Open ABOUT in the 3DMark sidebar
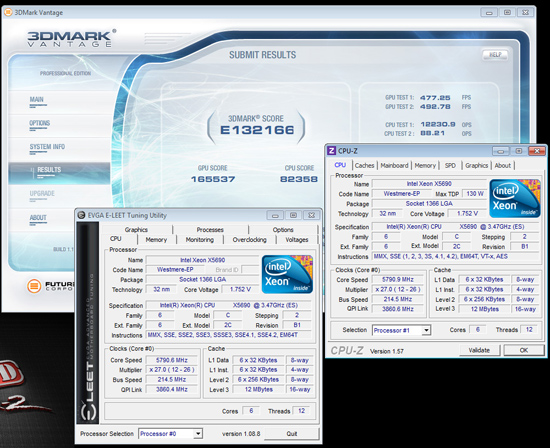The image size is (550, 448). (38, 218)
